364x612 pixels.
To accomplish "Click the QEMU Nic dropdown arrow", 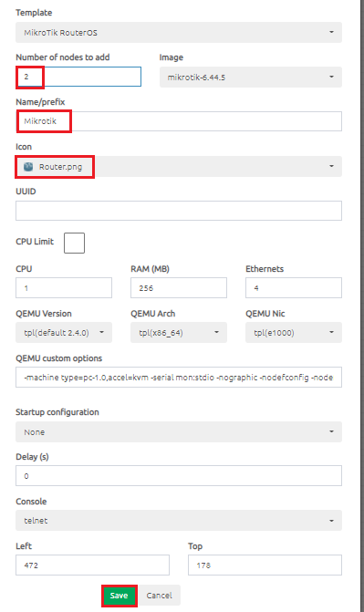I will tap(331, 333).
